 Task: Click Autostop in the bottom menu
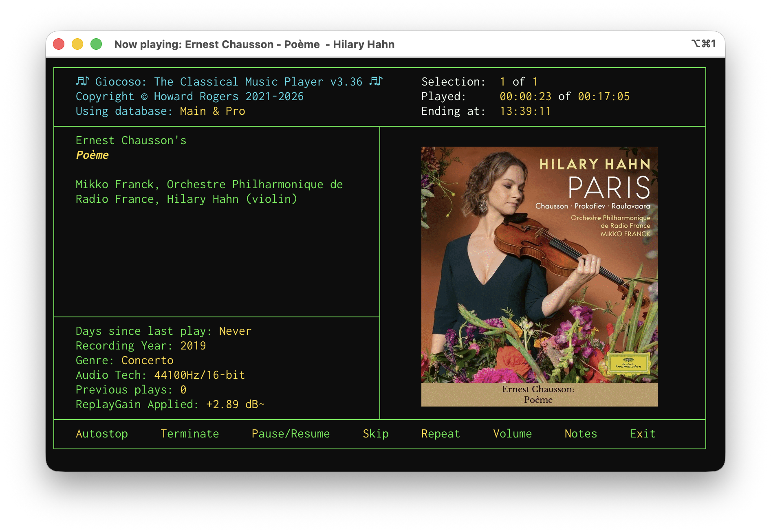[x=102, y=434]
